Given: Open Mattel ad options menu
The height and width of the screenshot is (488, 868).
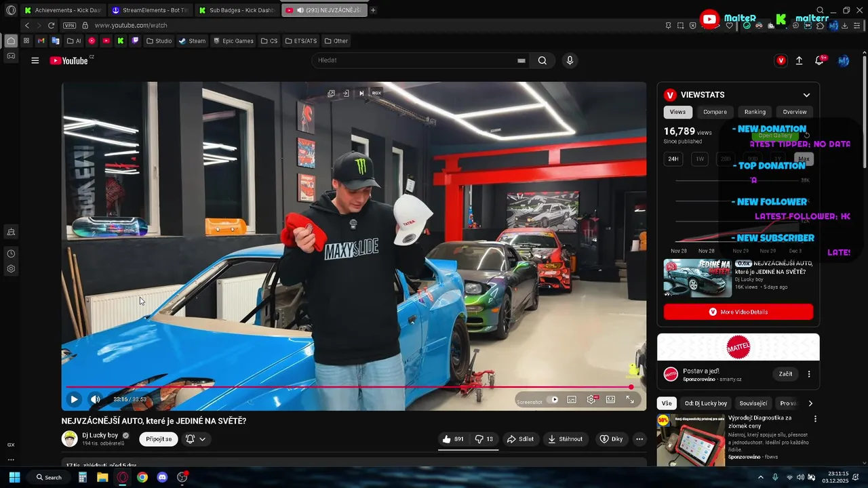Looking at the screenshot, I should (x=809, y=374).
